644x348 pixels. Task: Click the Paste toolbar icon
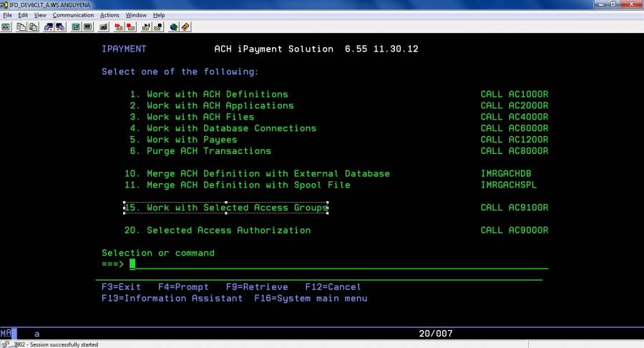[33, 27]
